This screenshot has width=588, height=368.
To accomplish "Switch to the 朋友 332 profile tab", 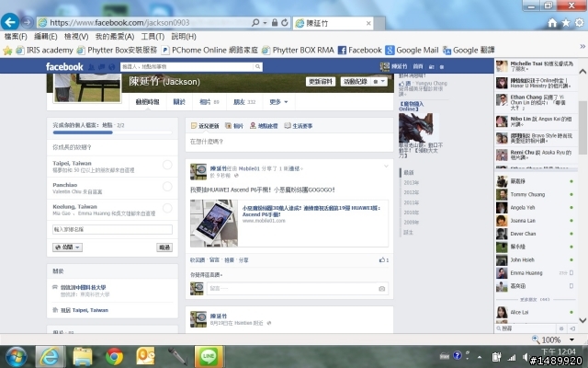I will click(x=244, y=102).
